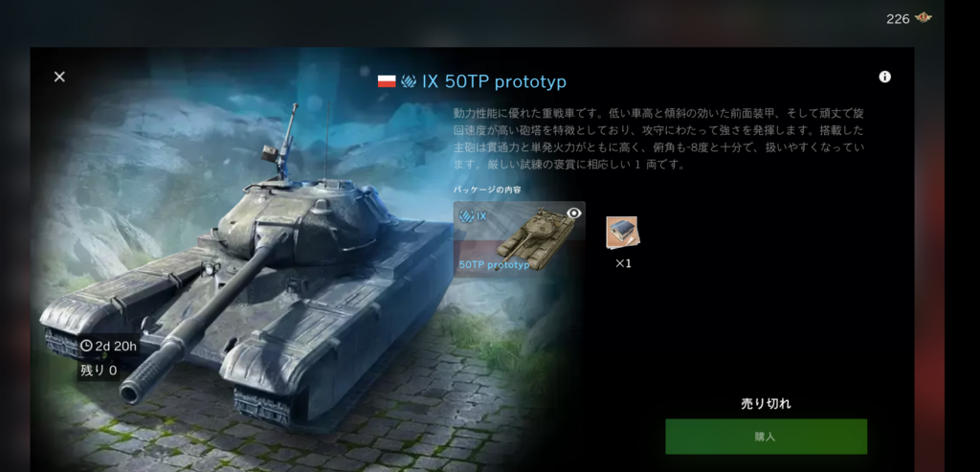Click the medal currency icon next to 226
This screenshot has width=980, height=472.
coord(923,18)
